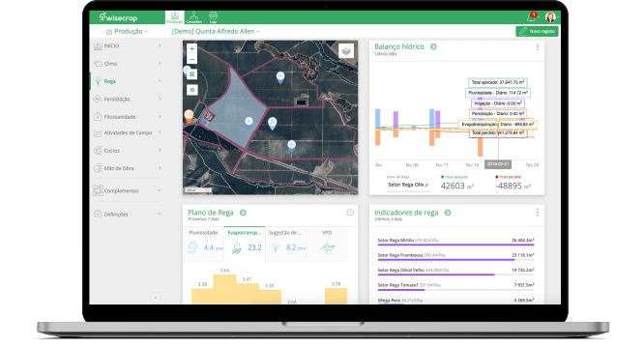Click the 2019-02-21 date marker on chart
The width and height of the screenshot is (644, 348).
498,164
